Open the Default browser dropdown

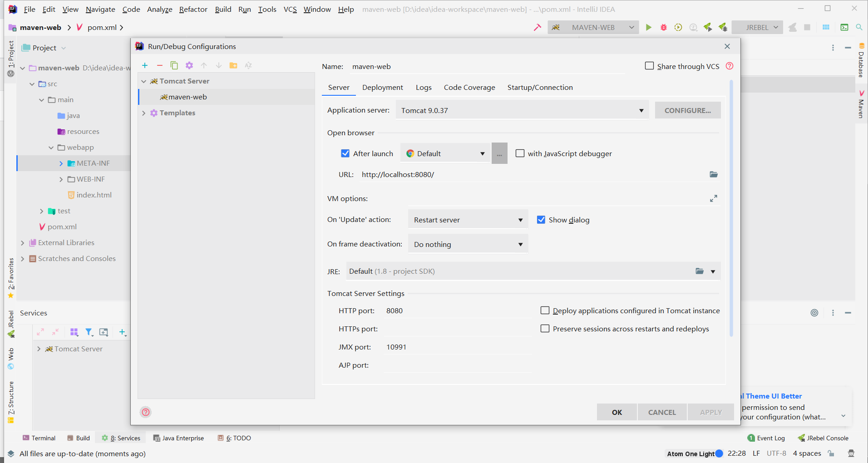click(x=445, y=153)
